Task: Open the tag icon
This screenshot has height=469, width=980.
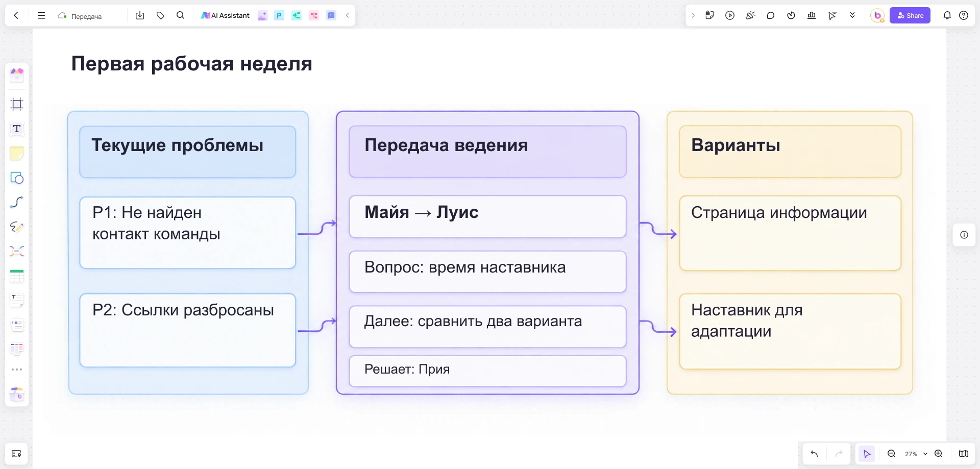Action: point(160,15)
